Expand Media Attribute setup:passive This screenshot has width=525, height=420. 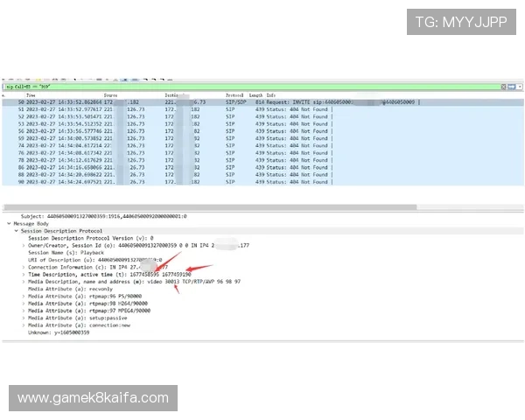(24, 318)
